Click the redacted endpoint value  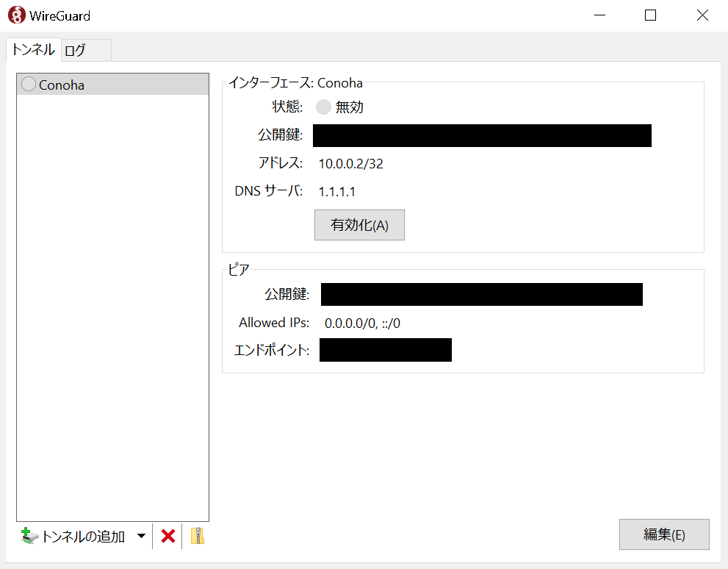coord(386,350)
